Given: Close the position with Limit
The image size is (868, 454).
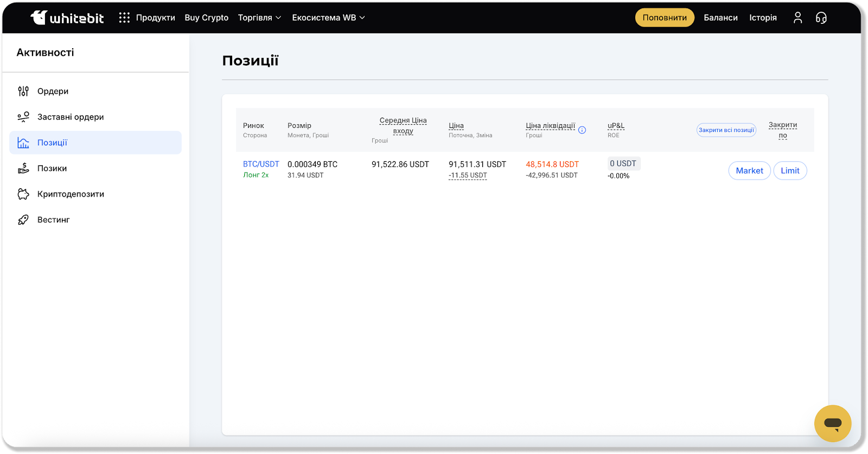Looking at the screenshot, I should click(790, 171).
